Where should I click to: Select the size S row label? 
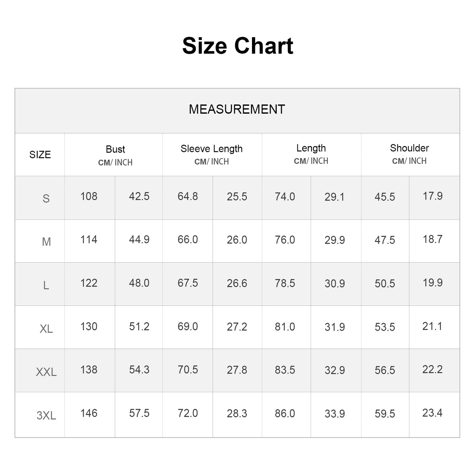46,198
